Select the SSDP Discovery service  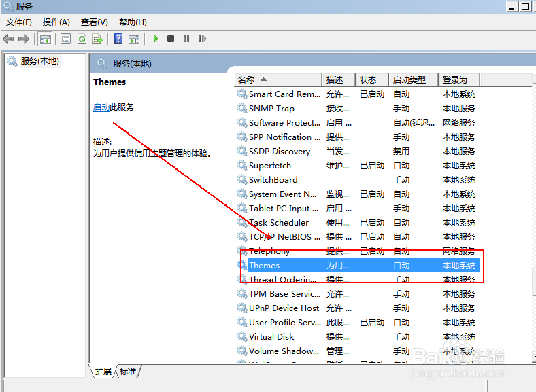click(x=358, y=152)
